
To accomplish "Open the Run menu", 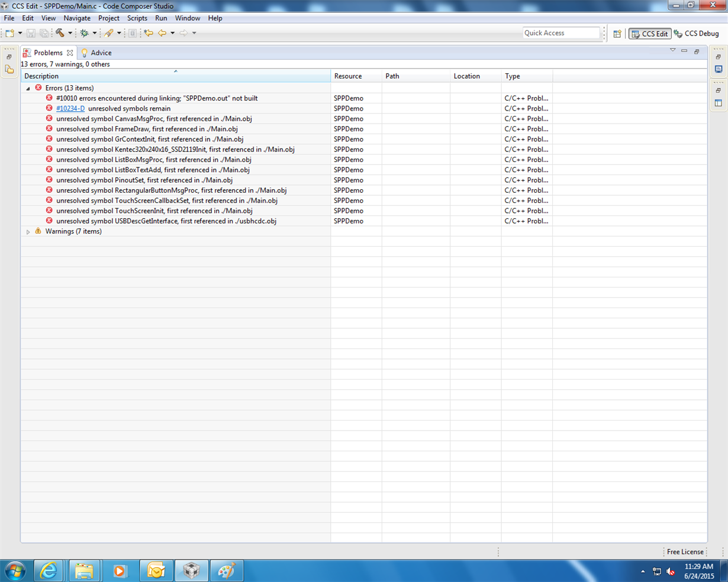I will coord(161,18).
